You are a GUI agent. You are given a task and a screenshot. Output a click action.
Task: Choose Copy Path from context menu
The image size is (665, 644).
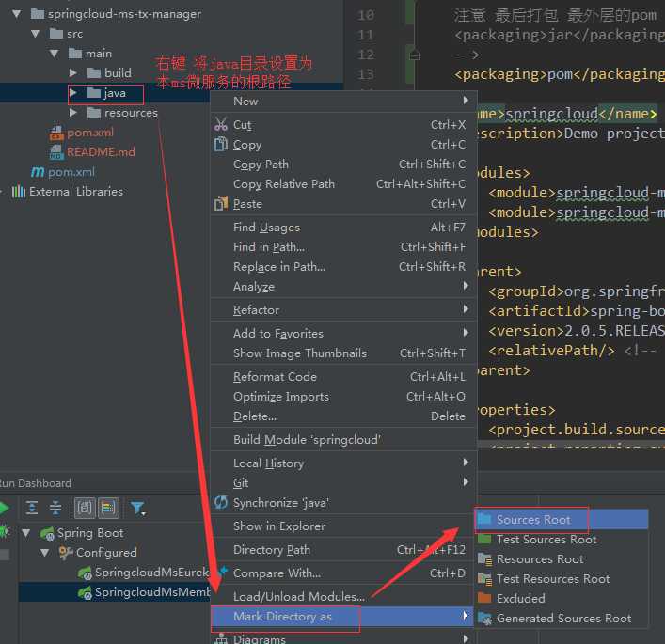(x=343, y=165)
